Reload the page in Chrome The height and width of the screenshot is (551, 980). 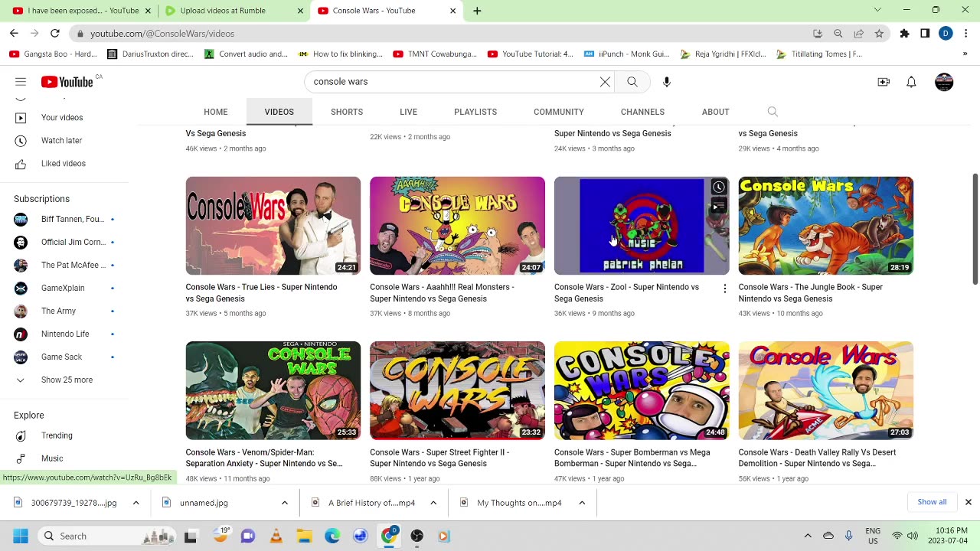click(x=55, y=34)
